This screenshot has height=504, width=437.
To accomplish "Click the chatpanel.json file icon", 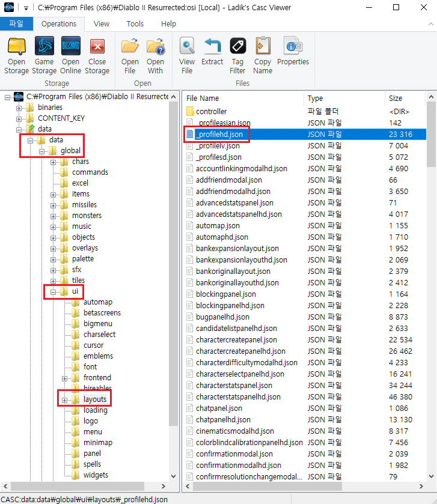I will point(190,408).
